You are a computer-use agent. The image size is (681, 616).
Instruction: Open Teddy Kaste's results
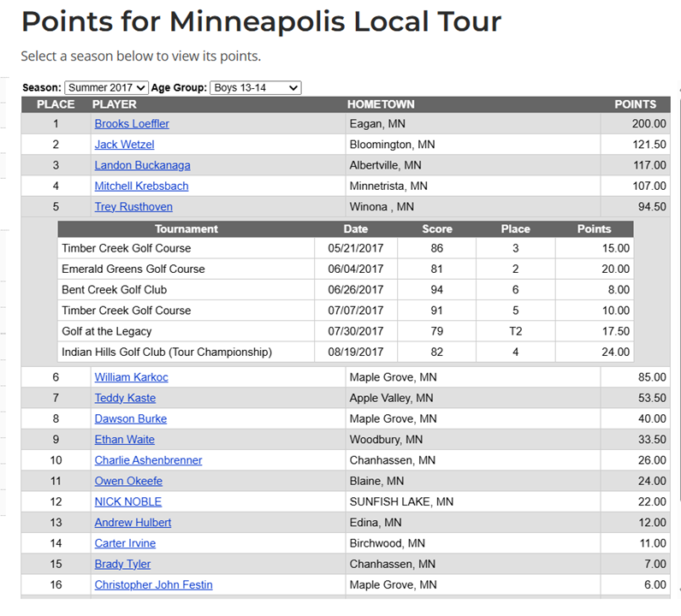(x=125, y=398)
